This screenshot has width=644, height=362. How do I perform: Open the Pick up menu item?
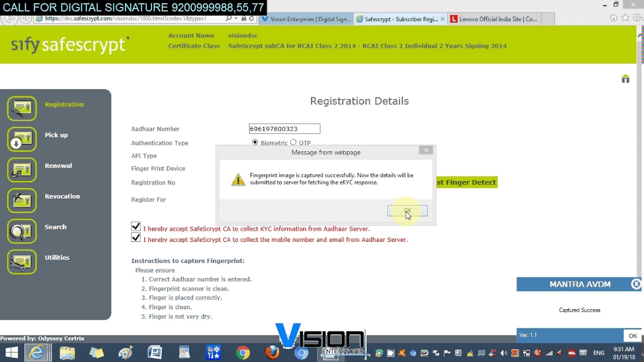[x=56, y=135]
